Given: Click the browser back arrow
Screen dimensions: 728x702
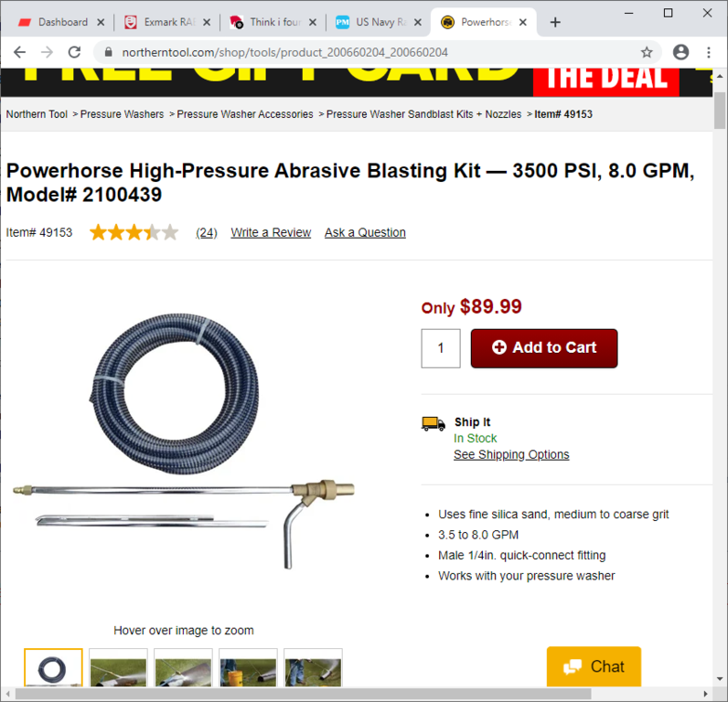Looking at the screenshot, I should point(19,52).
